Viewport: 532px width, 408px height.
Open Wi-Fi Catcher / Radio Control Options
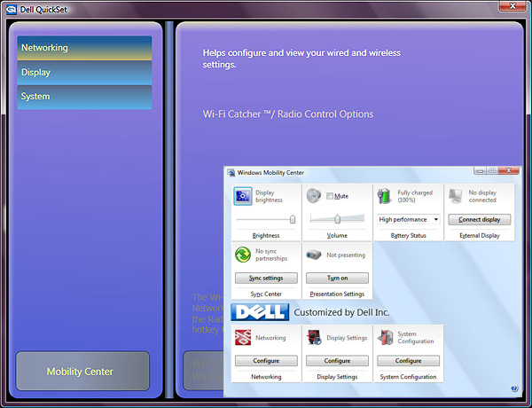pyautogui.click(x=288, y=114)
